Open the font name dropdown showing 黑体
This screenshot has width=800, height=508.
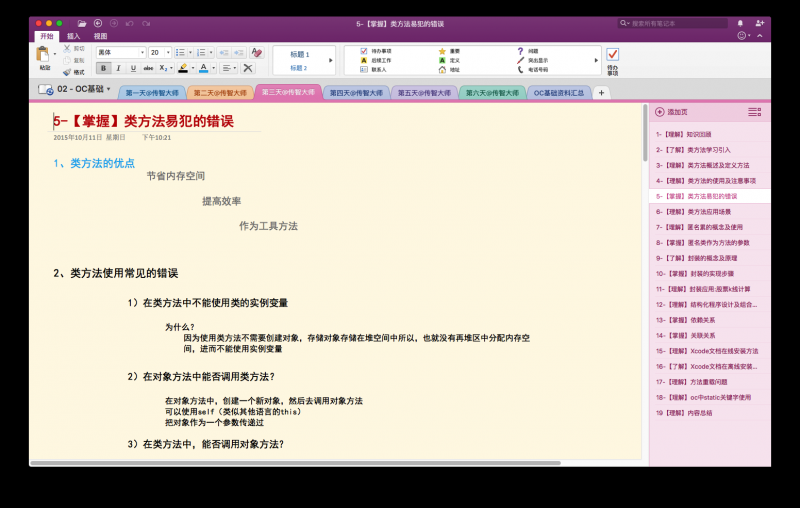(x=120, y=52)
